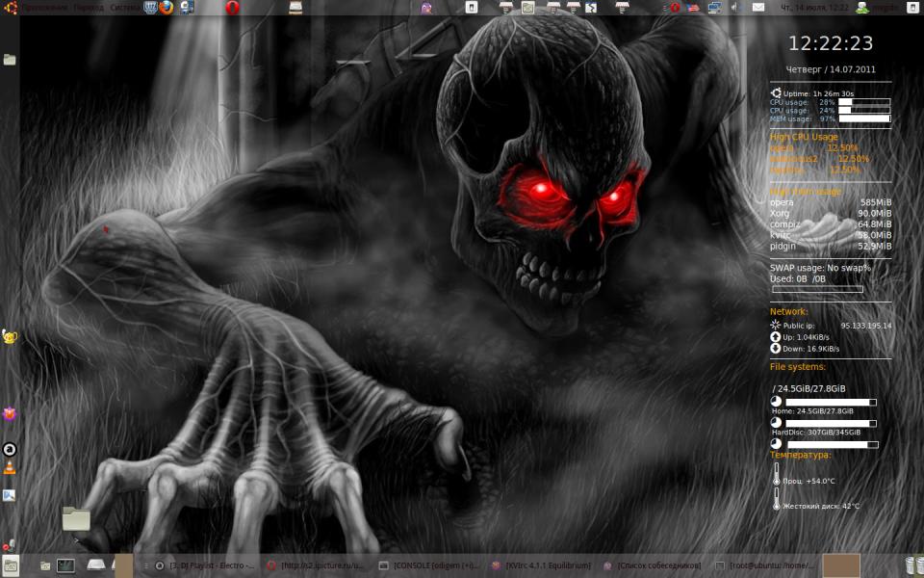Click the 'High CPU Usage' heading

(803, 137)
